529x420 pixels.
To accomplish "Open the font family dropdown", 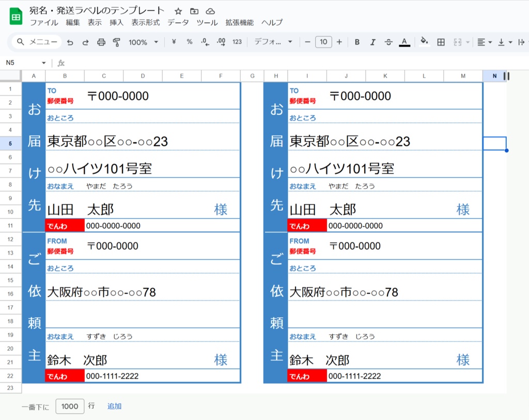I will coord(273,42).
